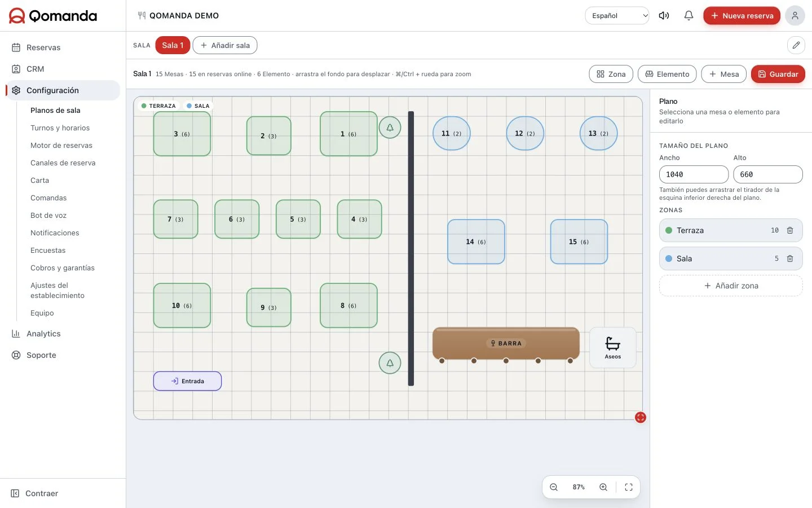Viewport: 812px width, 508px height.
Task: Click the Qomanda logo
Action: (x=53, y=16)
